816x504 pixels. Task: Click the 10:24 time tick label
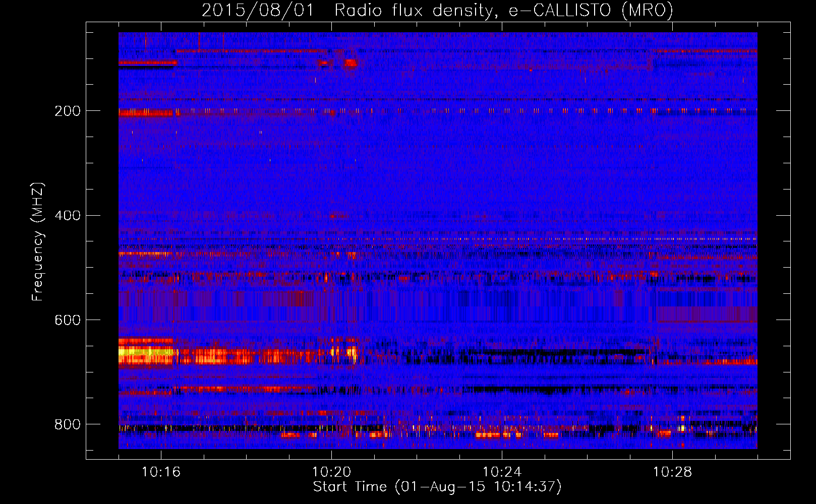point(502,472)
